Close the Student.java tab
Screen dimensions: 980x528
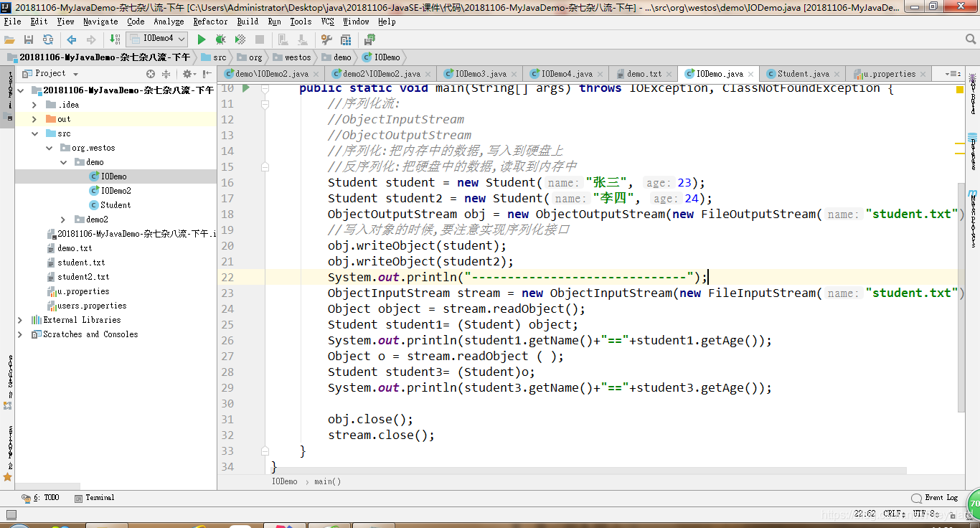click(838, 74)
